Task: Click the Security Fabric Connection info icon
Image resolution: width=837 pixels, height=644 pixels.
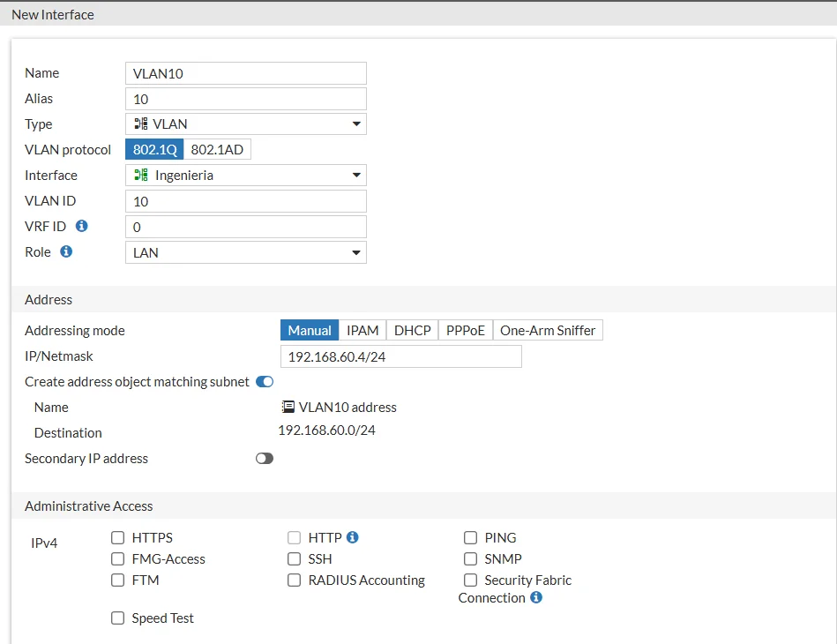Action: 536,597
